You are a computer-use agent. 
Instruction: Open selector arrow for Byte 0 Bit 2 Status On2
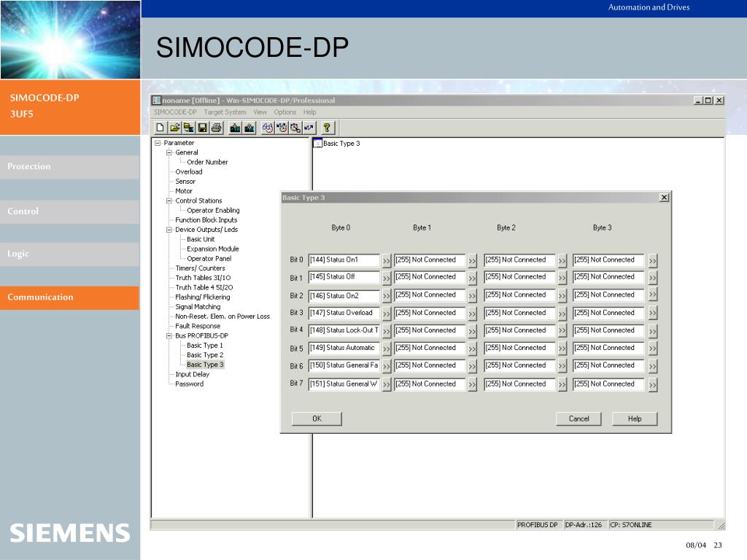[387, 296]
